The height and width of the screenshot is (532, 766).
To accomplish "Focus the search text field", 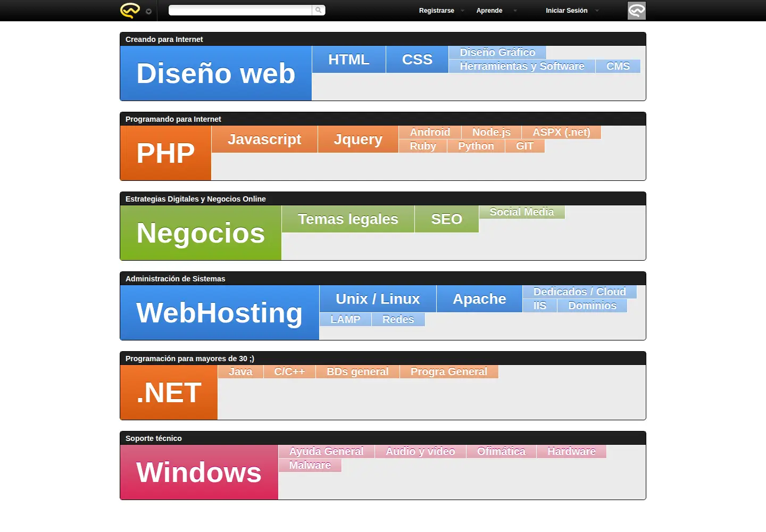I will (240, 10).
